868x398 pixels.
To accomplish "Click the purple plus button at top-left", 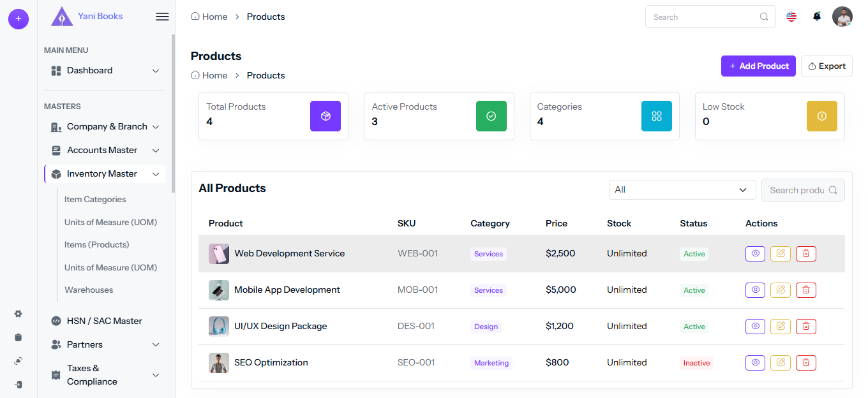I will point(18,19).
